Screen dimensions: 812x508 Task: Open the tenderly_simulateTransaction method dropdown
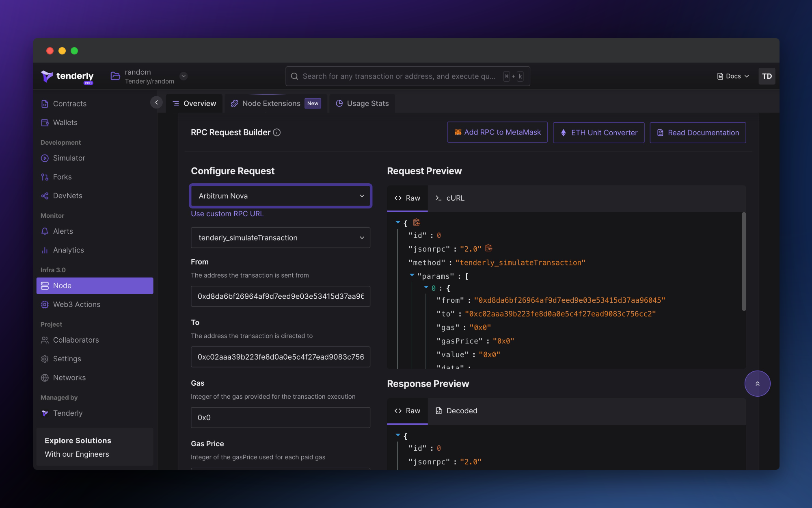(280, 238)
